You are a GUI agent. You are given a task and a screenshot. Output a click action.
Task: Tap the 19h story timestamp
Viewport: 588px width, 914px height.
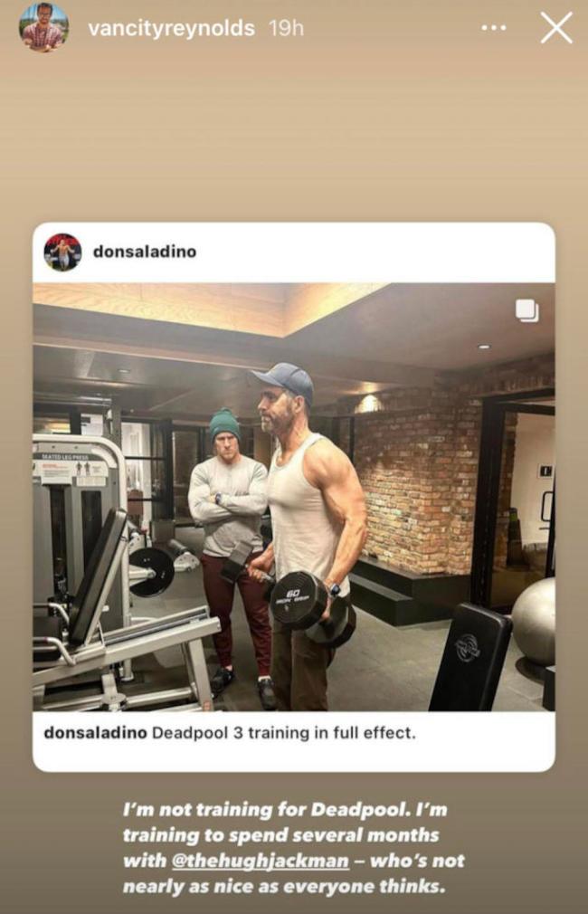(x=286, y=28)
